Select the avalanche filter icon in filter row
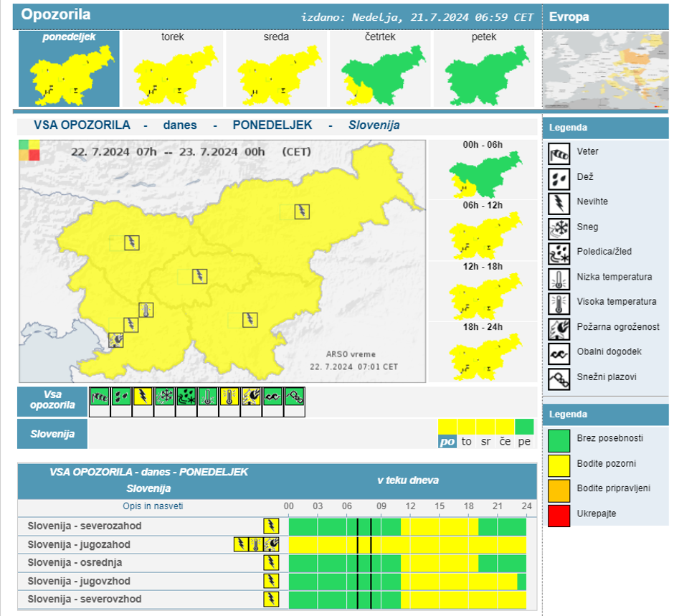Viewport: 674px width, 616px height. point(294,396)
